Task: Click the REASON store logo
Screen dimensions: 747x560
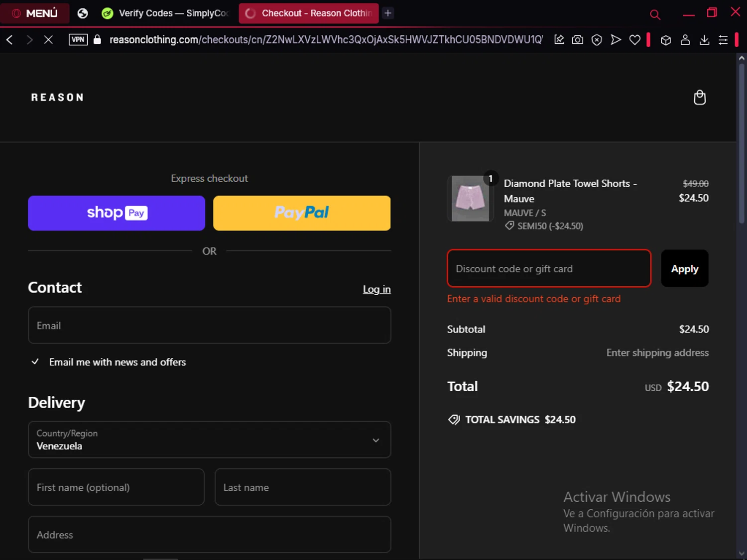Action: click(58, 98)
